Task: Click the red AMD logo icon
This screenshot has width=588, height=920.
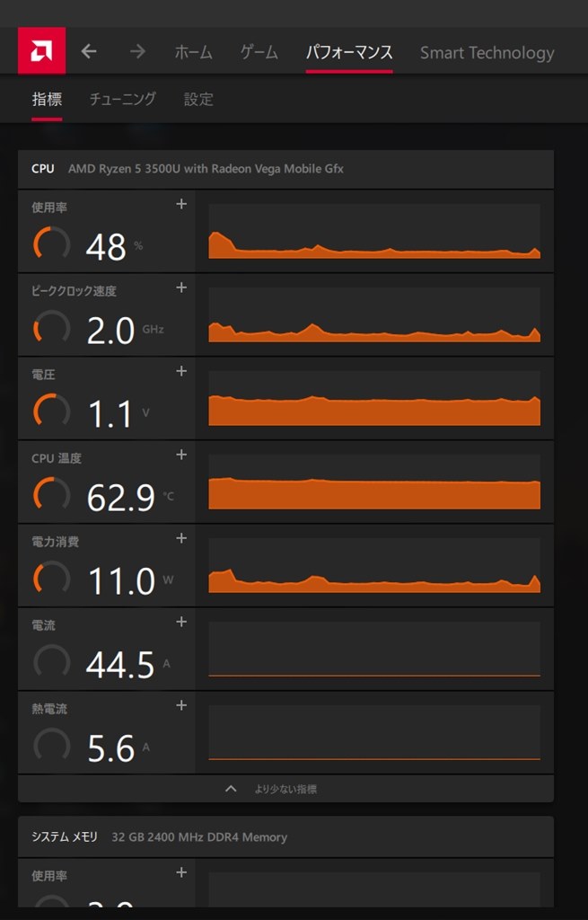Action: tap(41, 50)
